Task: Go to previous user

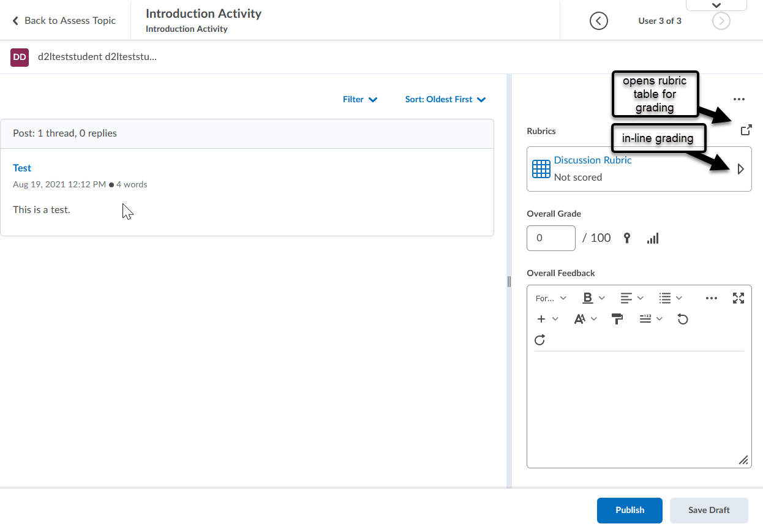Action: click(x=598, y=21)
